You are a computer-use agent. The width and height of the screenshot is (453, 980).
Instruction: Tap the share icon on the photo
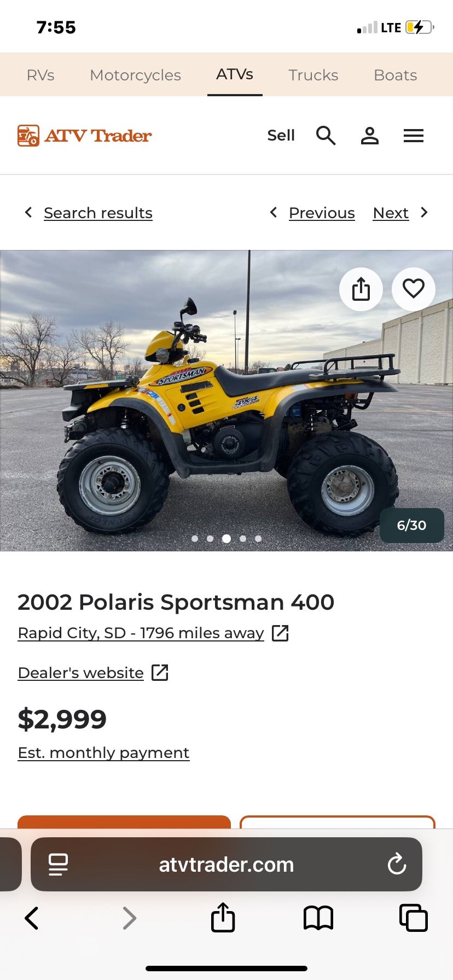tap(361, 289)
